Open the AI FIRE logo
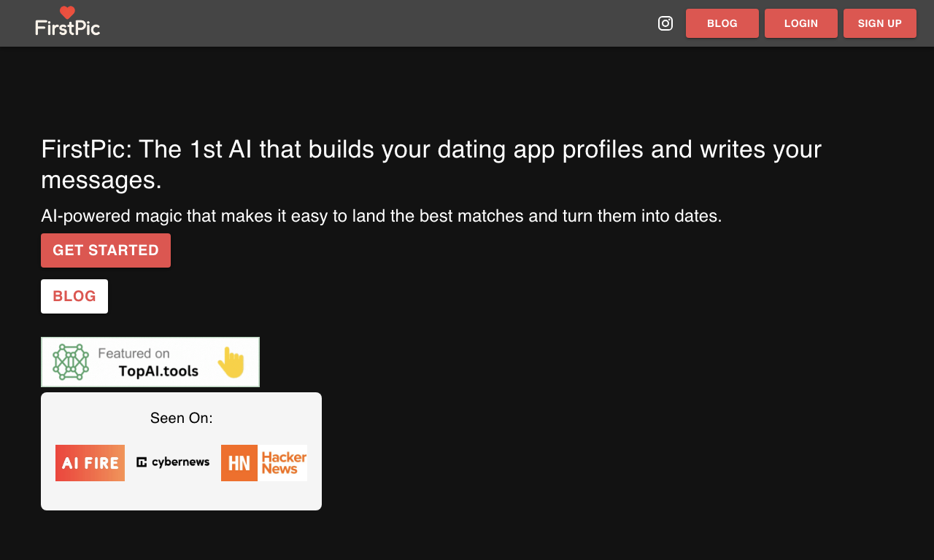This screenshot has height=560, width=934. click(90, 463)
